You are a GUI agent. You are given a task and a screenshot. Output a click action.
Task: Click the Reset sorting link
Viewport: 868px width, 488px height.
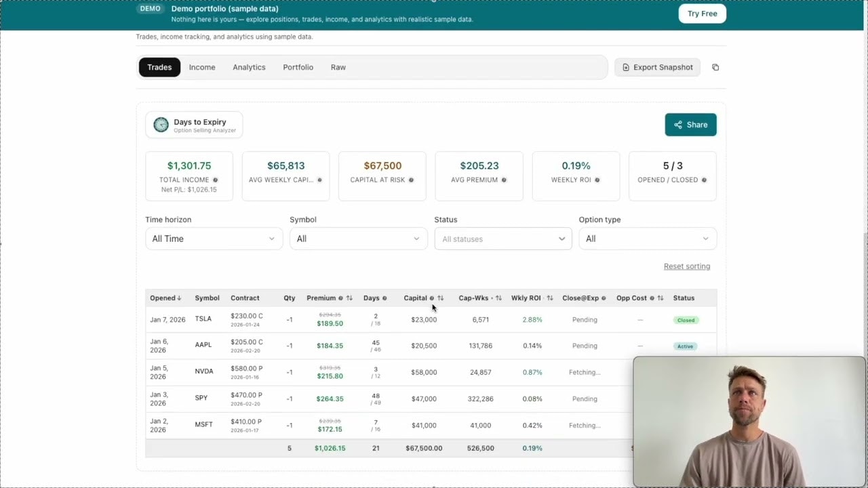tap(686, 266)
